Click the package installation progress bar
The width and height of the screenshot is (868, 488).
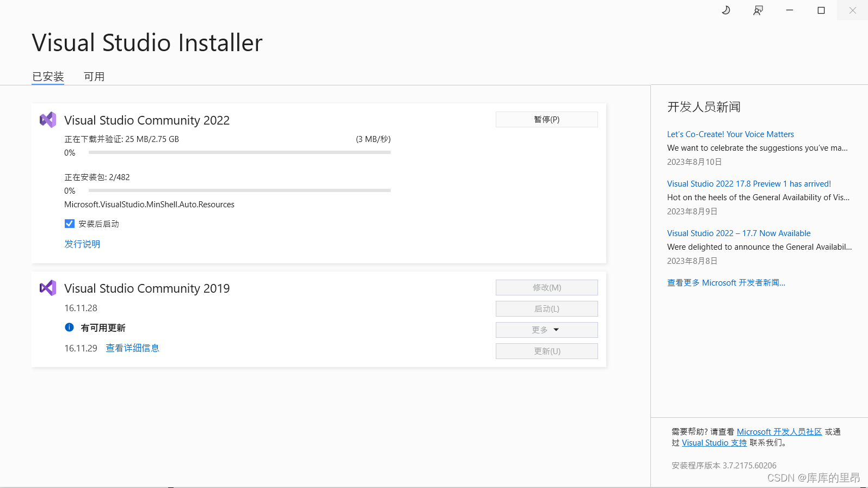click(239, 190)
